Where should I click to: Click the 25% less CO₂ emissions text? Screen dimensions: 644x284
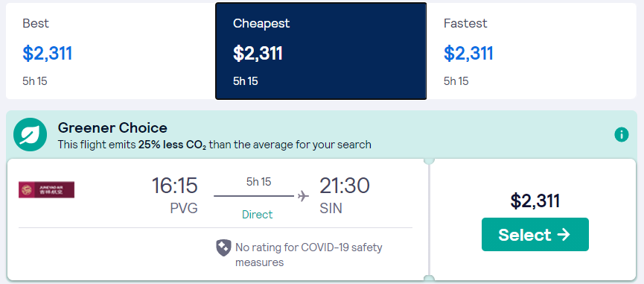point(173,145)
